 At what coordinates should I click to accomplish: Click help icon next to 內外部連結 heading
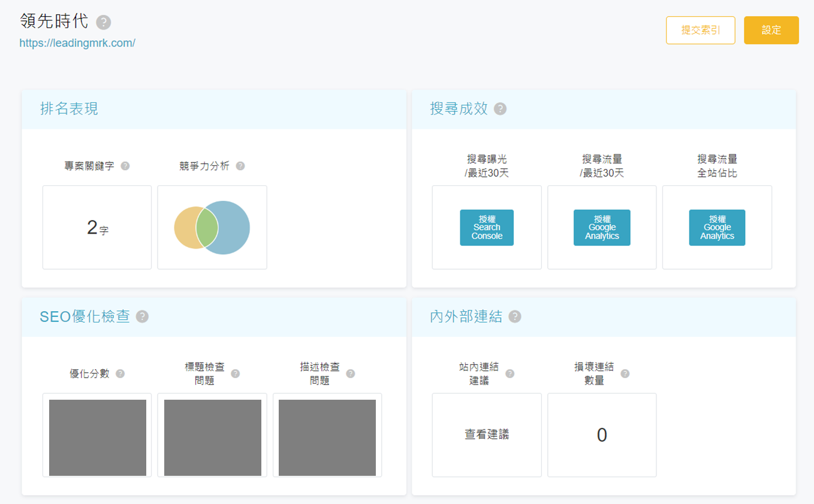[x=515, y=316]
